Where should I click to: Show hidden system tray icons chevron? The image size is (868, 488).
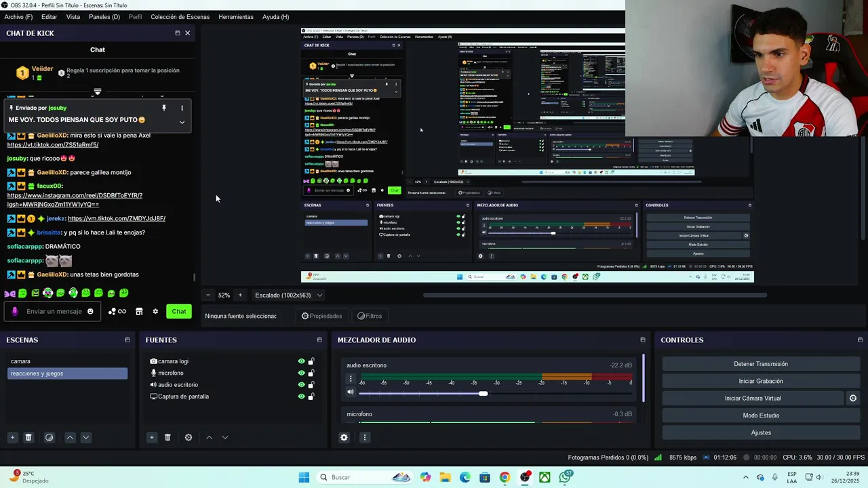pos(746,477)
